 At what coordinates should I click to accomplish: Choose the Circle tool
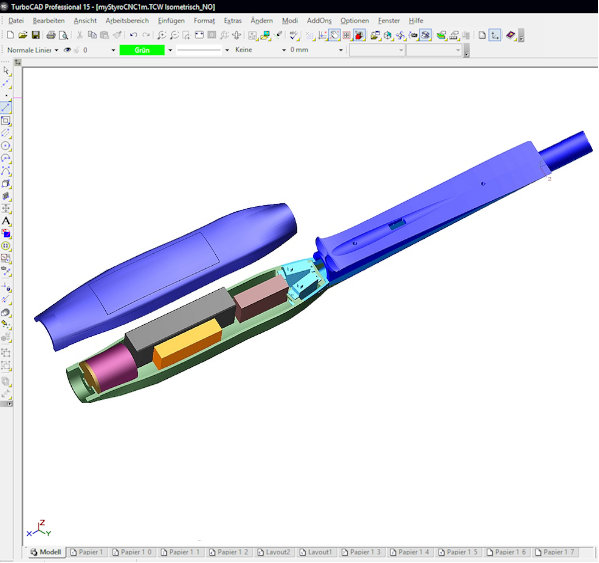[6, 146]
